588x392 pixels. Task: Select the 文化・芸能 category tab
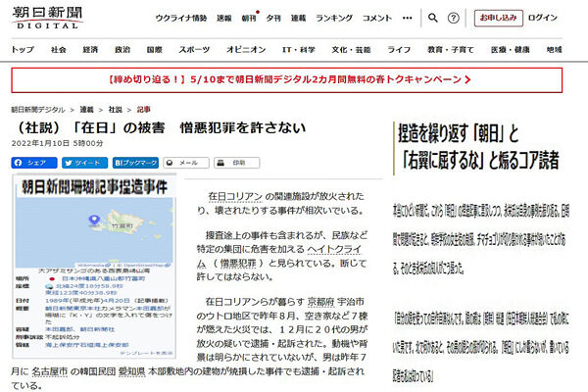point(351,50)
